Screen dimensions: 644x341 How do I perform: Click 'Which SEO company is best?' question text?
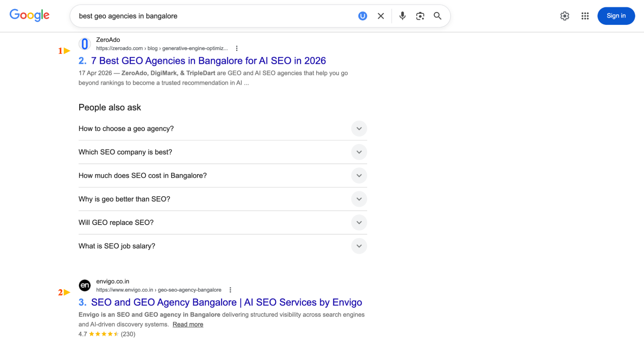pos(125,152)
